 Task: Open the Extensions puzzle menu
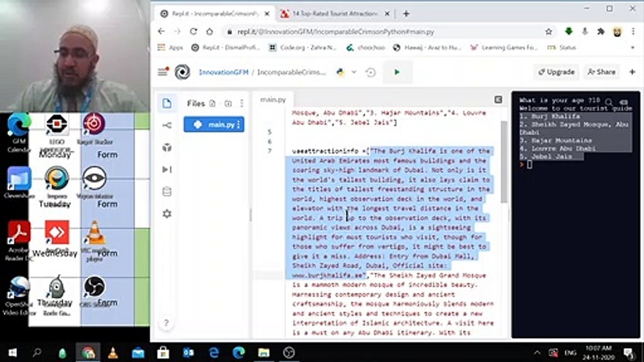point(601,31)
